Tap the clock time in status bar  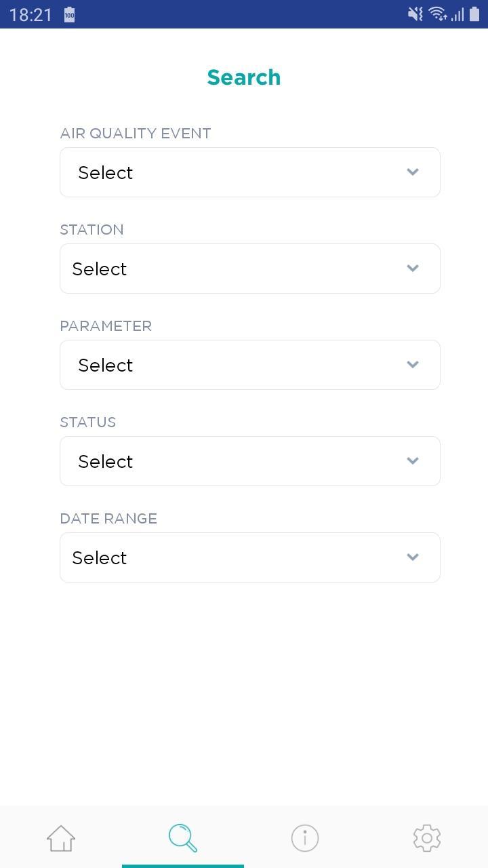tap(30, 15)
